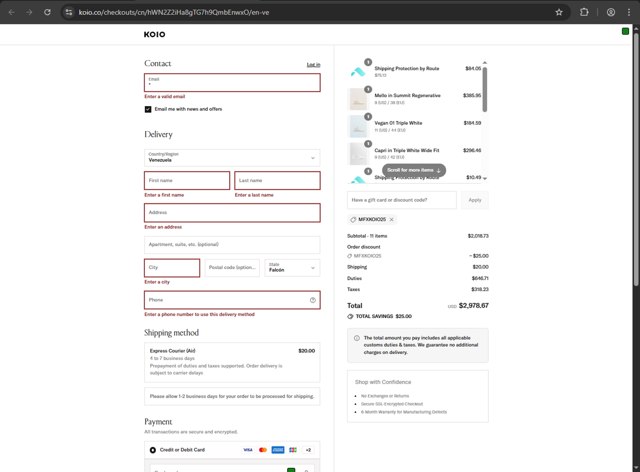Screen dimensions: 640x472
Task: Remove the MFXKOIO25 discount code tag
Action: click(x=391, y=220)
